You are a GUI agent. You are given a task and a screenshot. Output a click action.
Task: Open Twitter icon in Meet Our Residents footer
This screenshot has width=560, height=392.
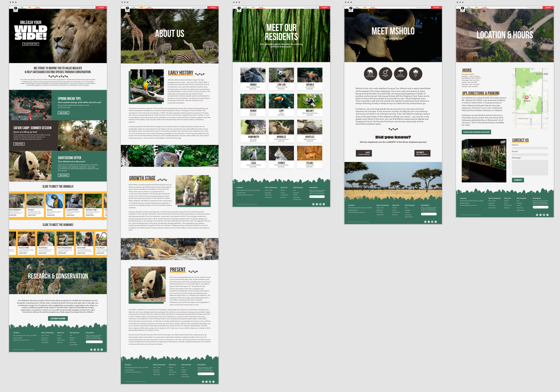coord(320,204)
